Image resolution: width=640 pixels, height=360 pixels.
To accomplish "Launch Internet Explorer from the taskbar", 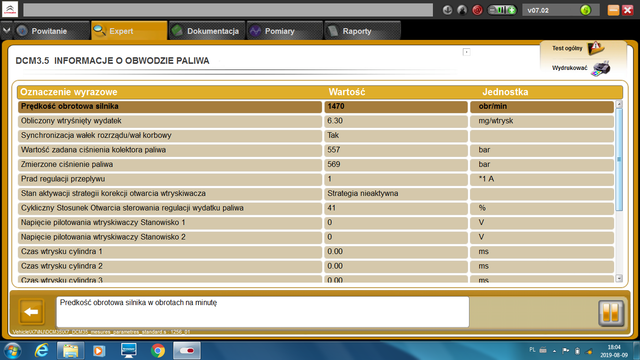I will click(x=42, y=351).
